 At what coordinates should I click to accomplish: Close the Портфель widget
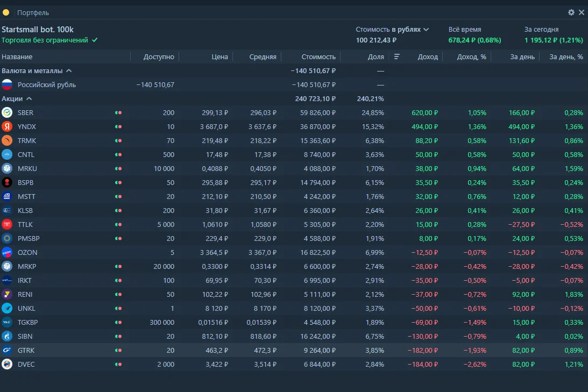582,12
